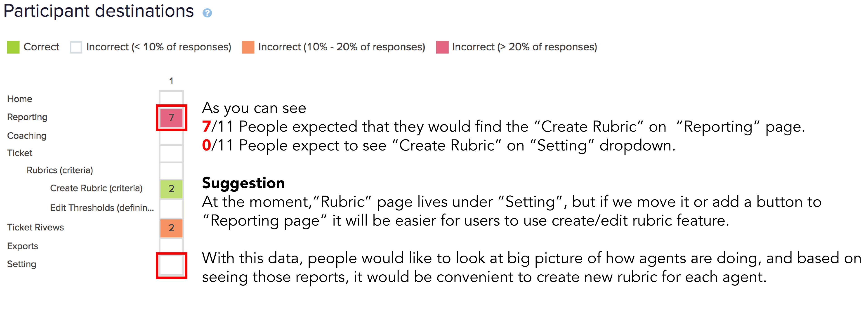Select the orange Incorrect 10%-20% legend swatch
The height and width of the screenshot is (311, 868).
(x=248, y=47)
